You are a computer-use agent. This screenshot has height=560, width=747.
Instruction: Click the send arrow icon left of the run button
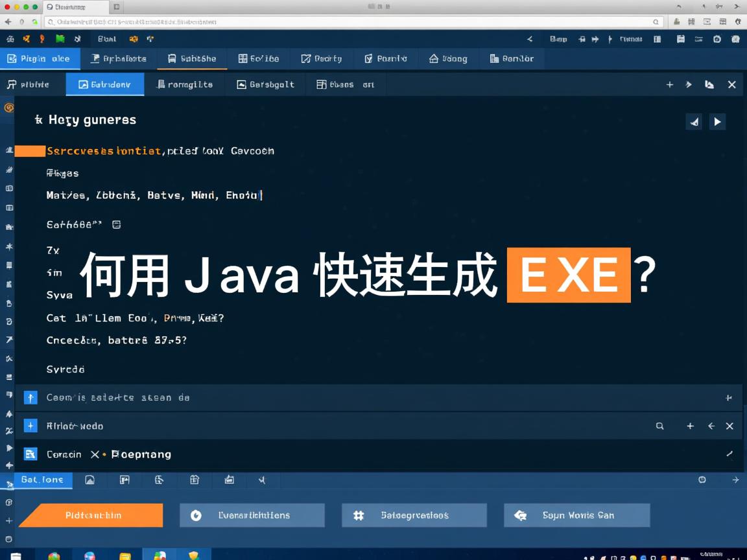pyautogui.click(x=694, y=121)
